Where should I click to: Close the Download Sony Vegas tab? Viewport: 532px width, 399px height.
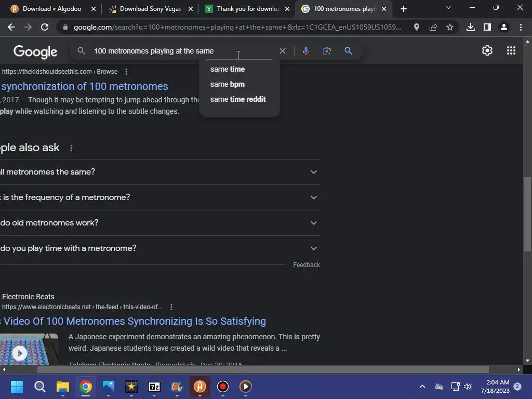pyautogui.click(x=191, y=9)
